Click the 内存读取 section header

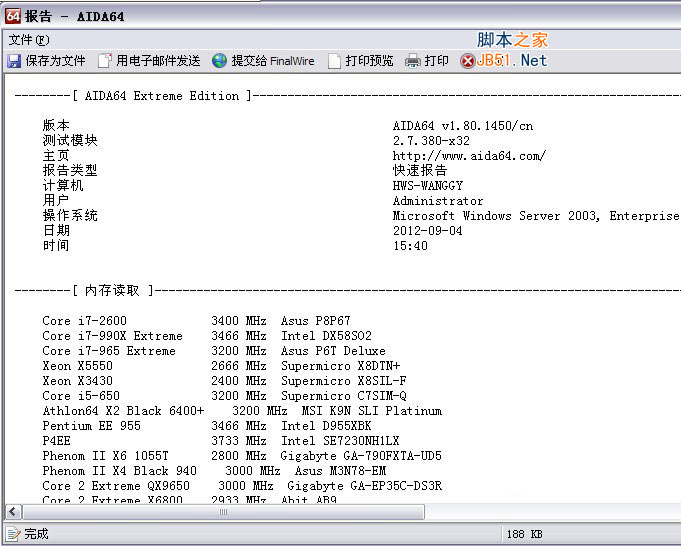pyautogui.click(x=112, y=290)
